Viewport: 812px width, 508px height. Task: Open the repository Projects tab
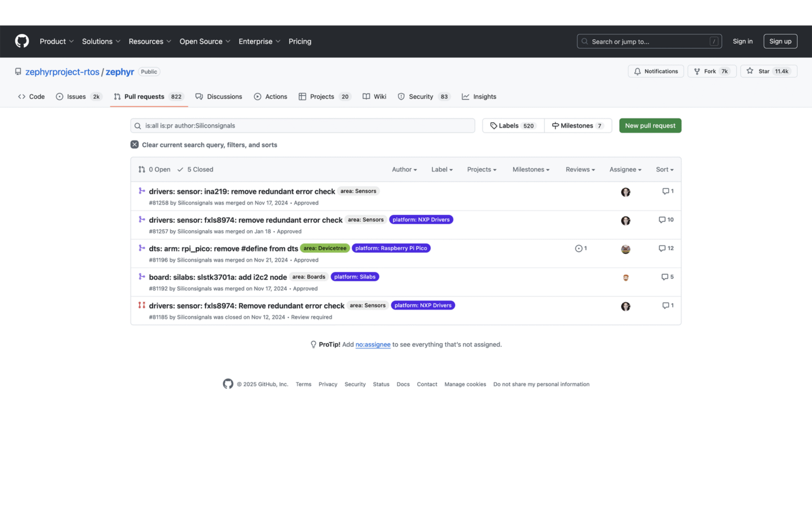(325, 97)
